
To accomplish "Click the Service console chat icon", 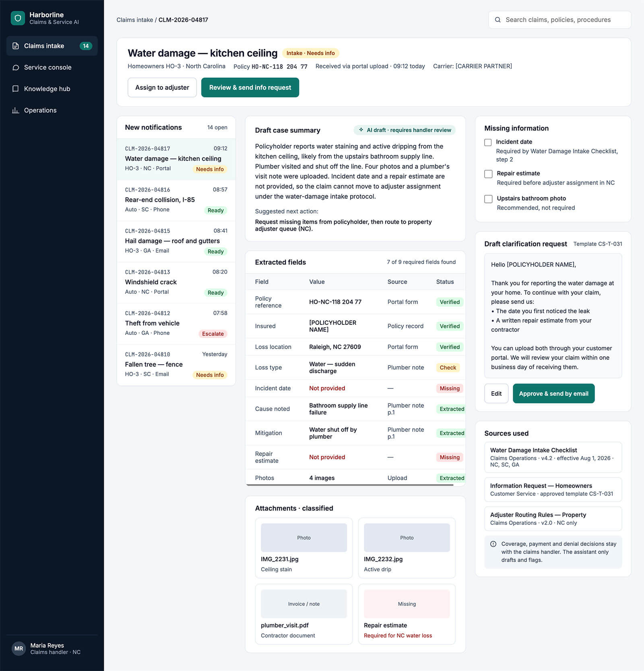I will (x=16, y=67).
